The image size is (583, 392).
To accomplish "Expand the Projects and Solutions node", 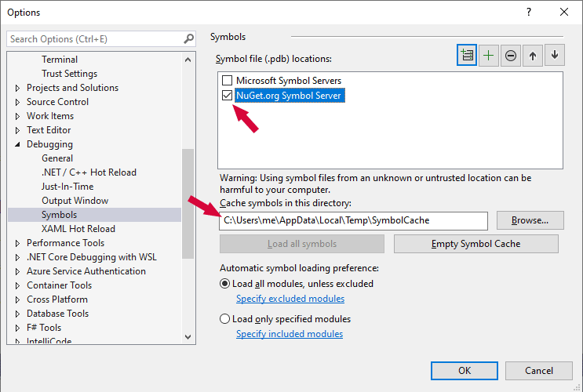I will 17,88.
